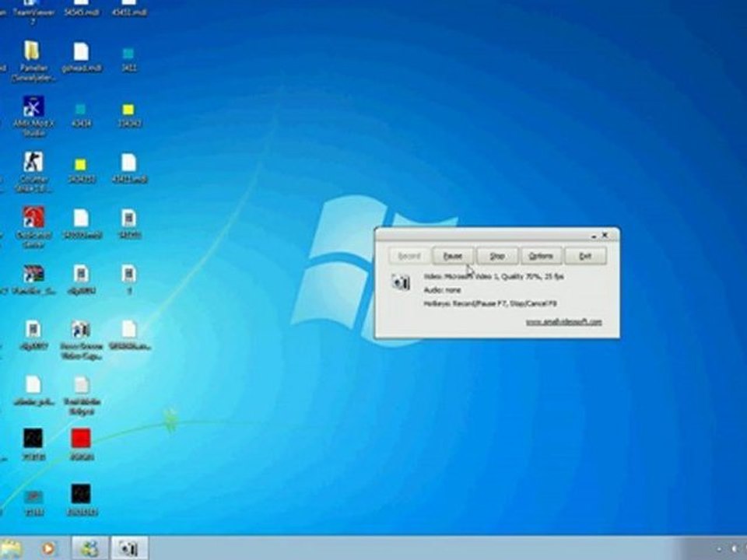
Task: Close the screen recorder window
Action: pyautogui.click(x=605, y=235)
